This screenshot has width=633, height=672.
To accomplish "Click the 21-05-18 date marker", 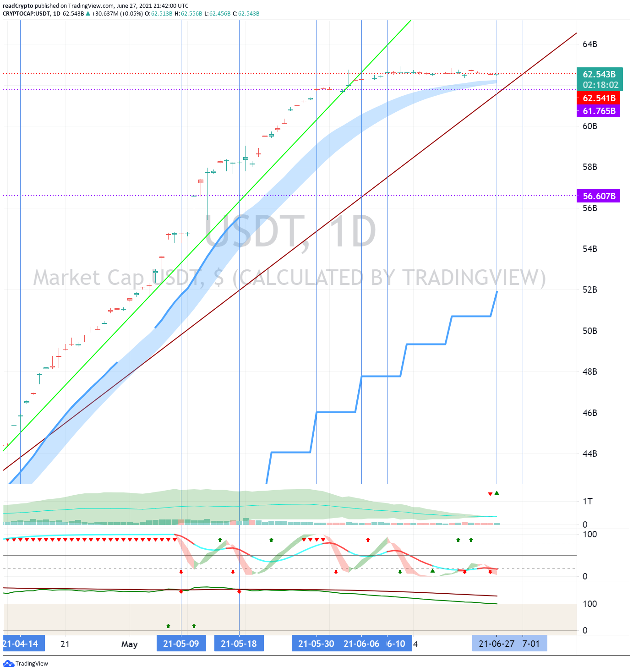I will pyautogui.click(x=239, y=644).
